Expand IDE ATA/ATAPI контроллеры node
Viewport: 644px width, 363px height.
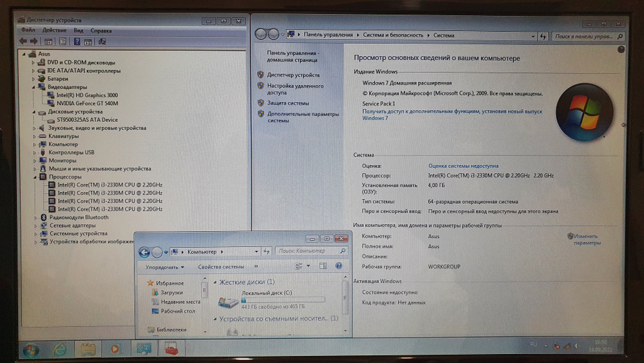(x=33, y=71)
